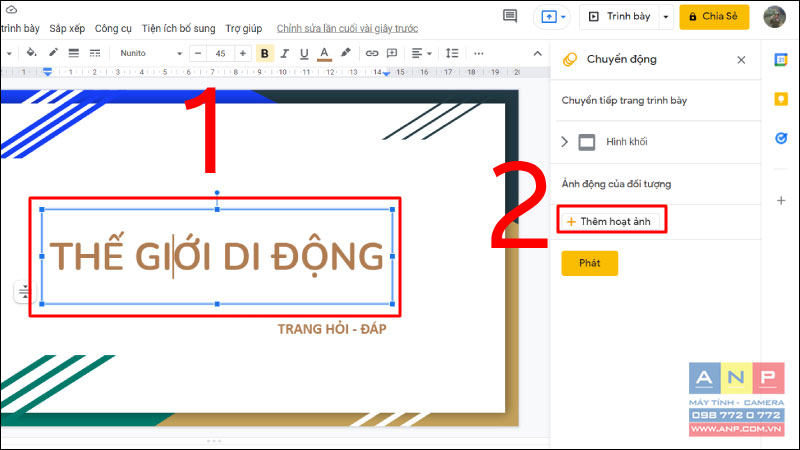The width and height of the screenshot is (800, 450).
Task: Click the vertical align icon beside slide
Action: click(x=23, y=292)
